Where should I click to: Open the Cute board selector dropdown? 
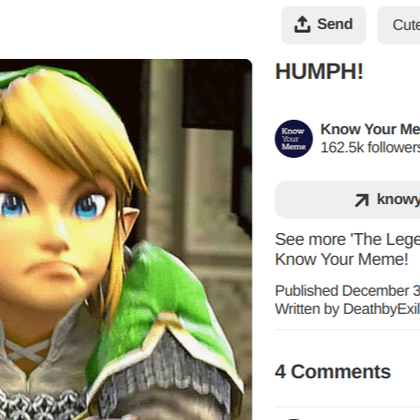point(399,25)
